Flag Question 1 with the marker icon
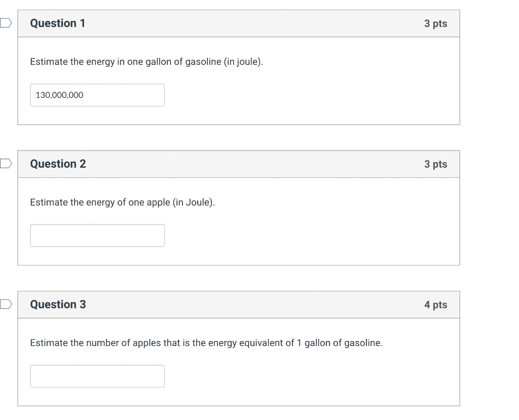This screenshot has height=420, width=519. [5, 23]
